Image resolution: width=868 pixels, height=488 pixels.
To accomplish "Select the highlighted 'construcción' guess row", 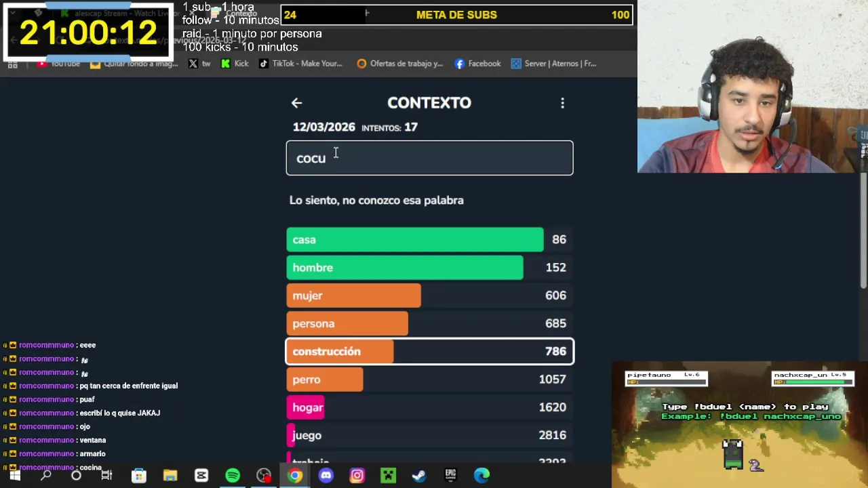I will pos(429,351).
